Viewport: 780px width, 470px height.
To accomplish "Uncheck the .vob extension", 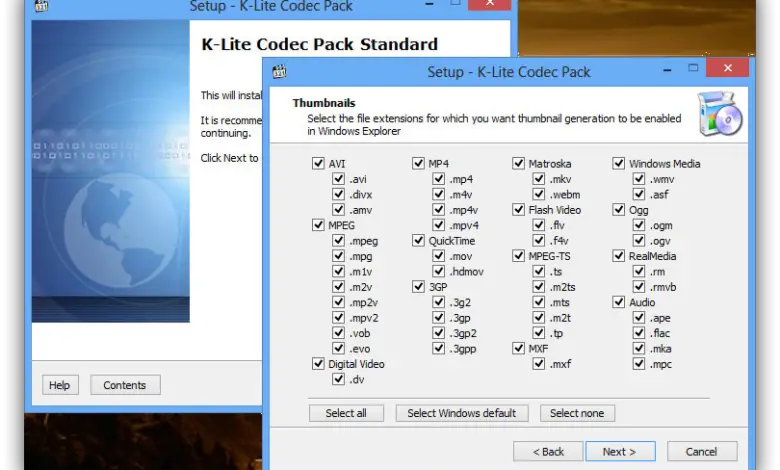I will point(339,333).
